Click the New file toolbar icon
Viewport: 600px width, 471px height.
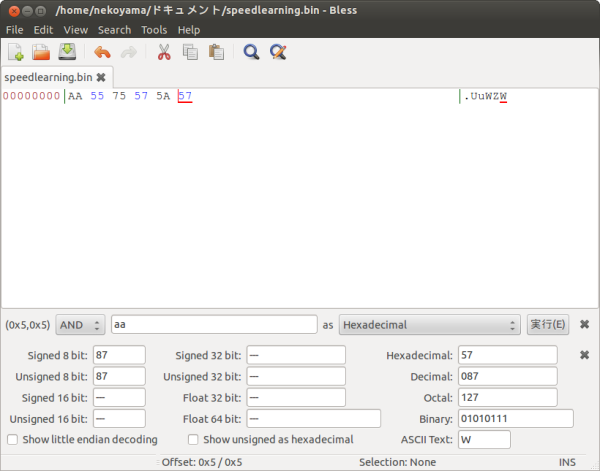tap(16, 52)
